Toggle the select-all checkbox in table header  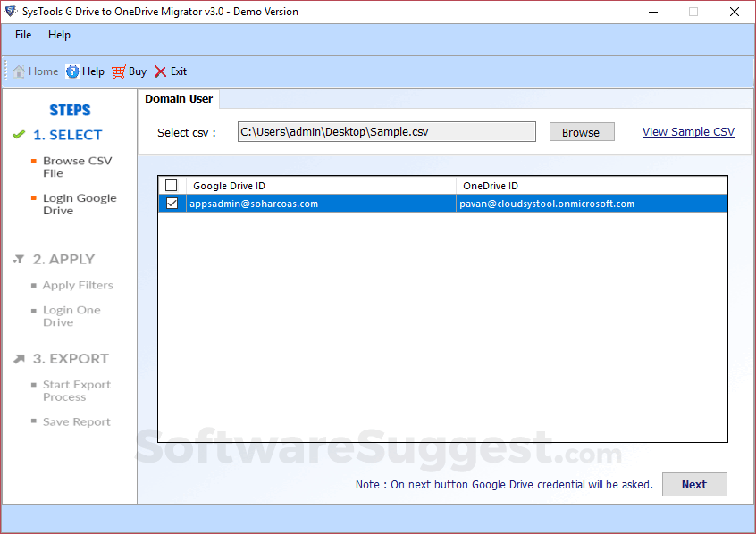coord(172,186)
